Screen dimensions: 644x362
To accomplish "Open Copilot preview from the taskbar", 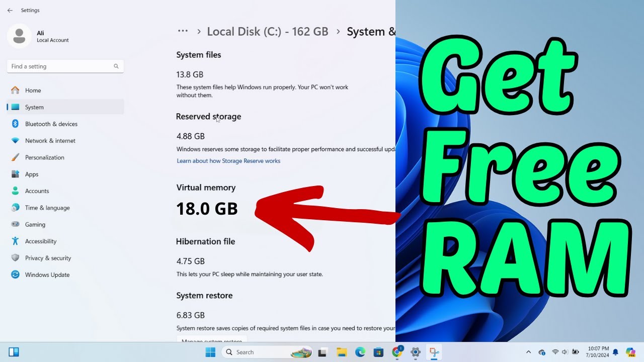I will click(630, 352).
